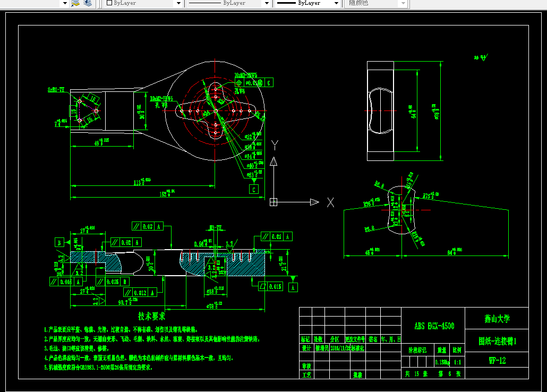This screenshot has height=392, width=547.
Task: Click the 共 15 张 sheet count text
Action: 416,374
